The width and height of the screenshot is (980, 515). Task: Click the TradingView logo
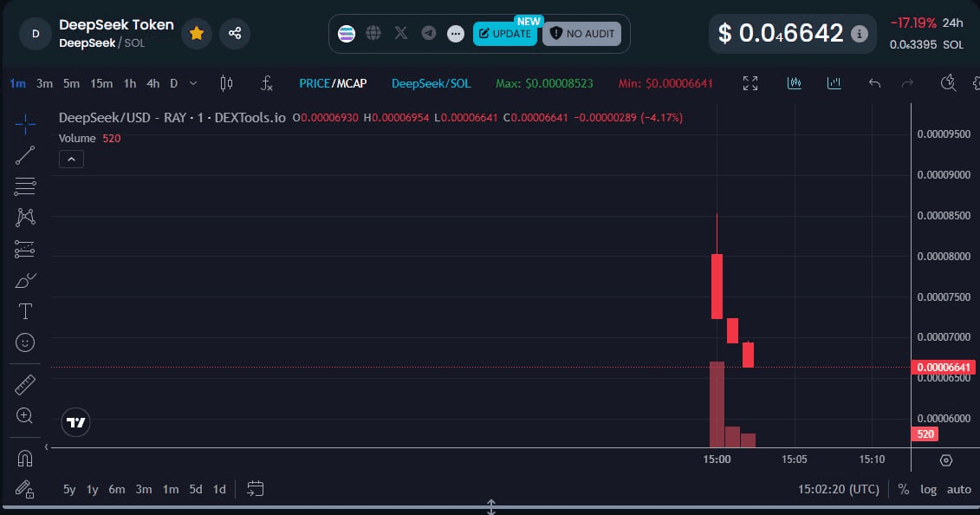pyautogui.click(x=75, y=422)
